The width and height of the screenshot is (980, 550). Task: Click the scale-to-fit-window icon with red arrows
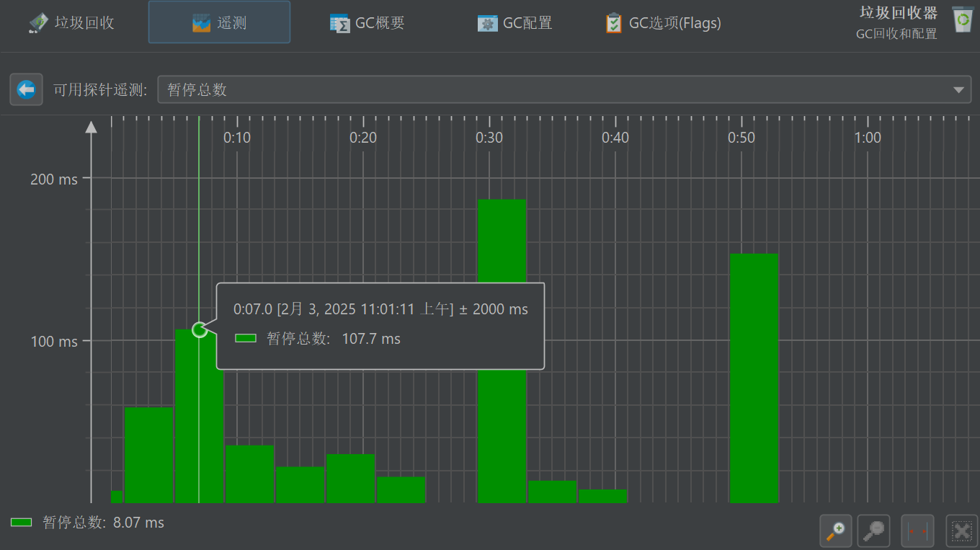click(x=917, y=532)
